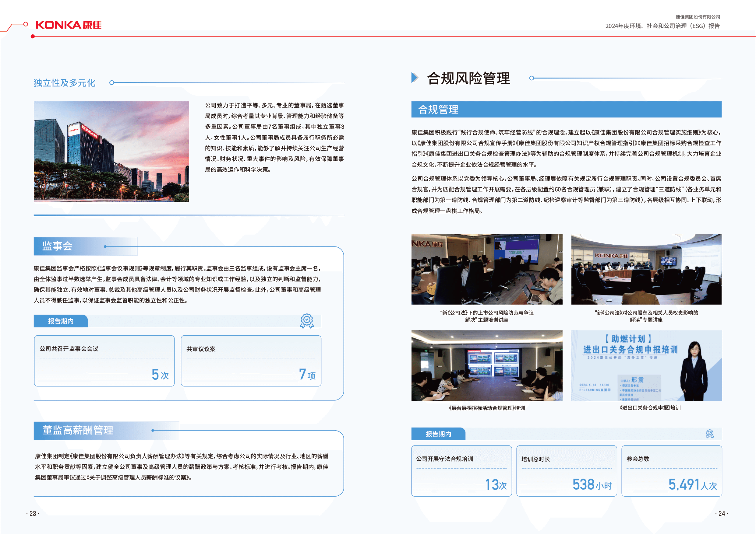Open the 展台展柜招标活动合规管理 training photo
Image resolution: width=756 pixels, height=534 pixels.
[487, 365]
